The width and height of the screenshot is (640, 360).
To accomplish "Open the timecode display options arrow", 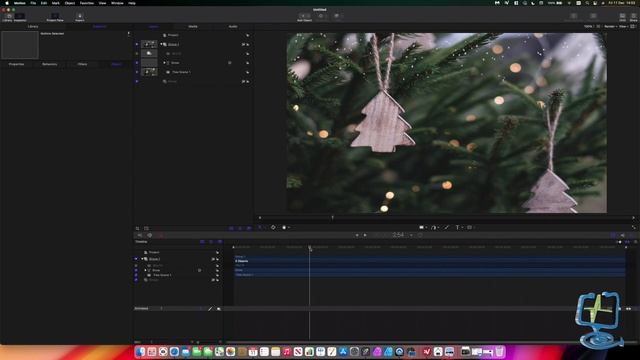I will (x=411, y=235).
